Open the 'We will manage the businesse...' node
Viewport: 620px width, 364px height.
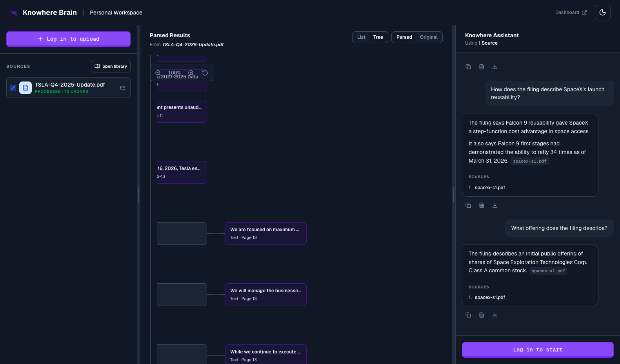coord(266,295)
